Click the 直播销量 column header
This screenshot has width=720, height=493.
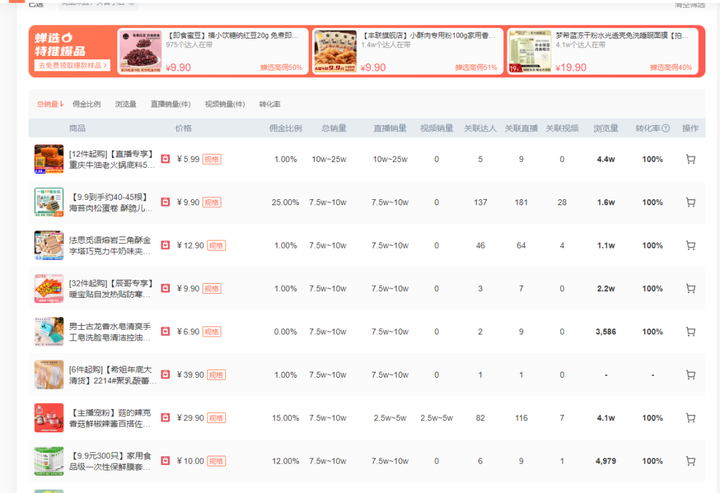click(390, 129)
